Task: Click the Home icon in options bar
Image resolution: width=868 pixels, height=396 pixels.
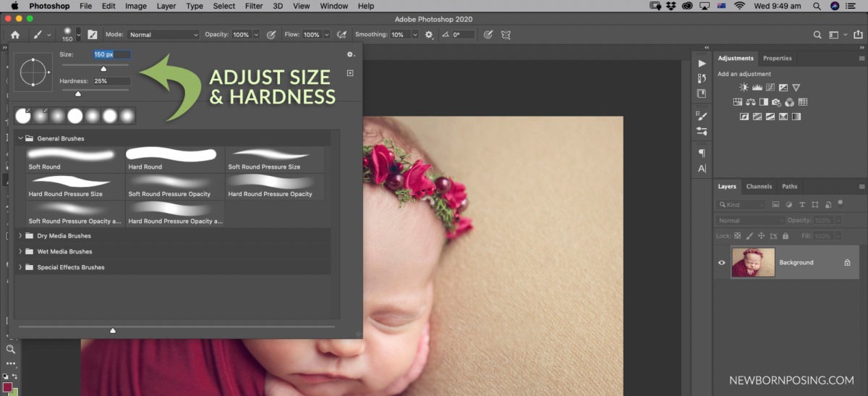Action: click(15, 34)
